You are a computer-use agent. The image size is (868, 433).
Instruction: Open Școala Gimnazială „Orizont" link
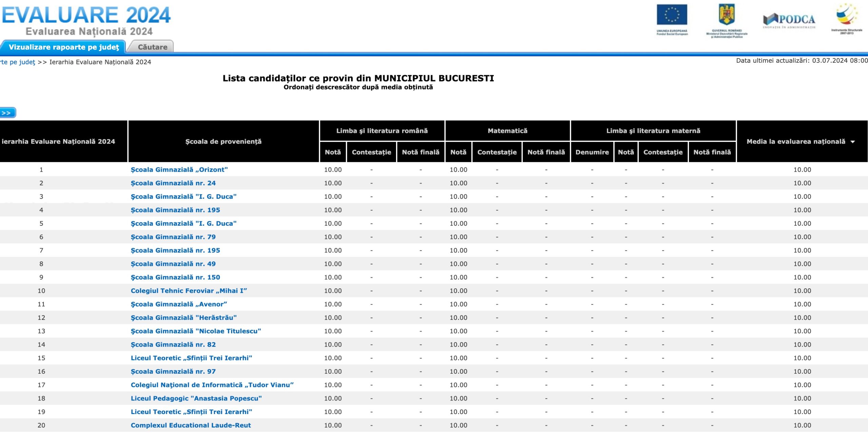[x=179, y=170]
